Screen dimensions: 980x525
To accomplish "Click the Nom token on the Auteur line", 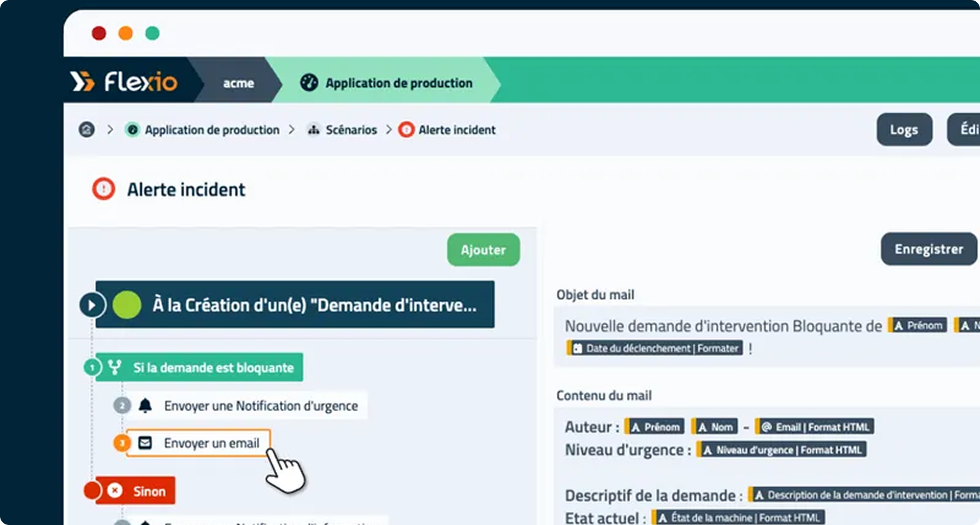I will 714,427.
